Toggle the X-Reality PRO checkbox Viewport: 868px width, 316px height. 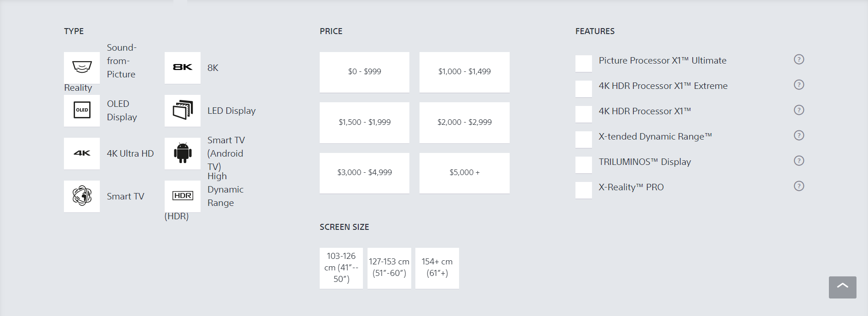click(584, 190)
